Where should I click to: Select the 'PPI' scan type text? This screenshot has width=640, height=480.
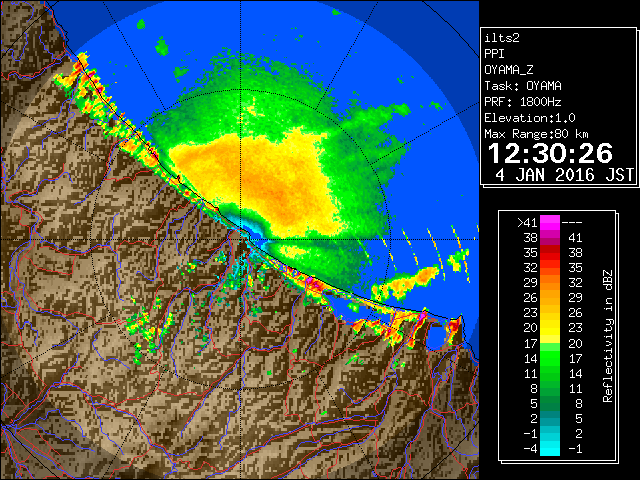coord(494,54)
